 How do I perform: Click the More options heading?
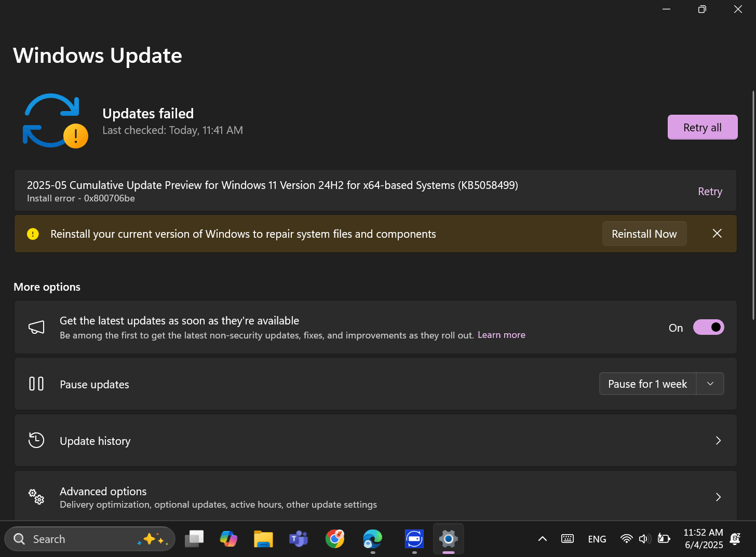coord(47,287)
